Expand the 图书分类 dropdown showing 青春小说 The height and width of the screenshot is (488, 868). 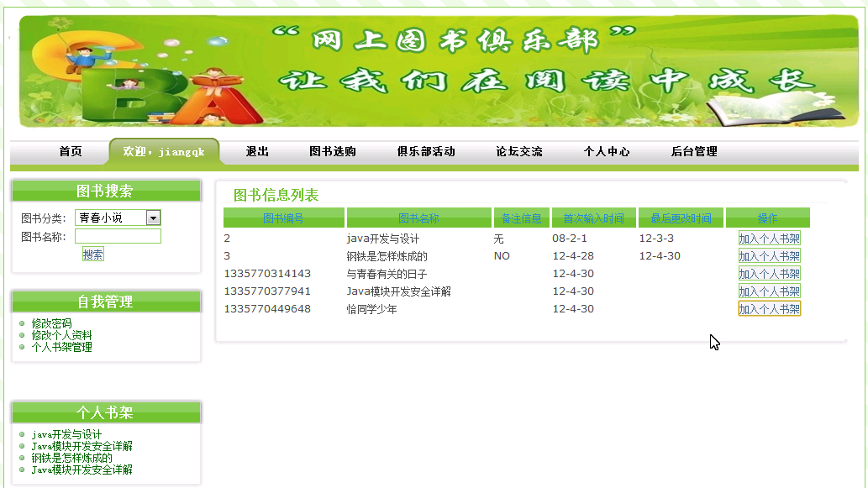(x=118, y=218)
